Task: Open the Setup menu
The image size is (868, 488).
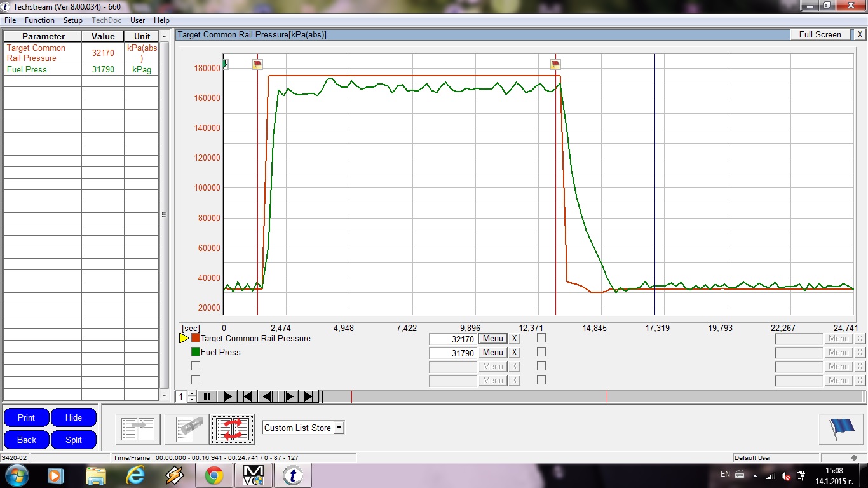Action: (x=73, y=20)
